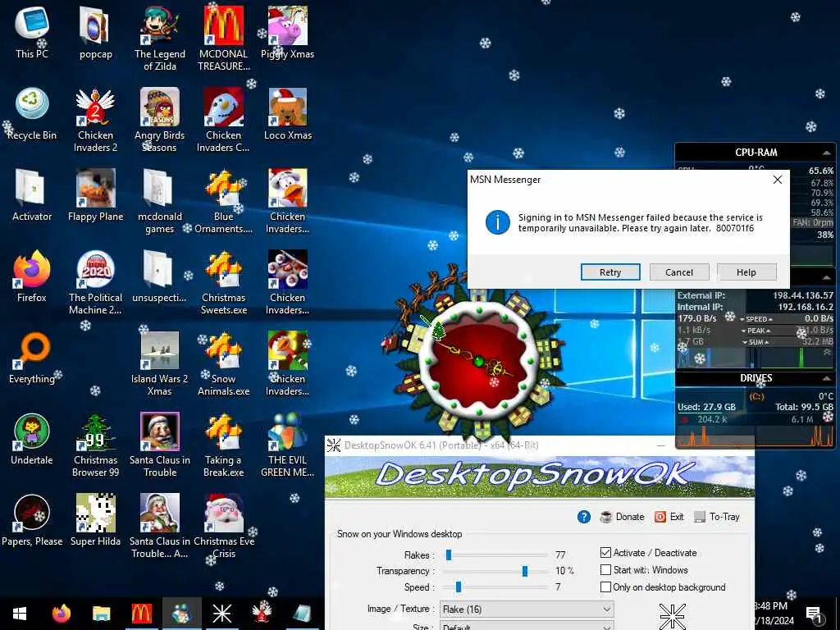Select the Papers, Please icon
The image size is (840, 630).
[x=32, y=521]
